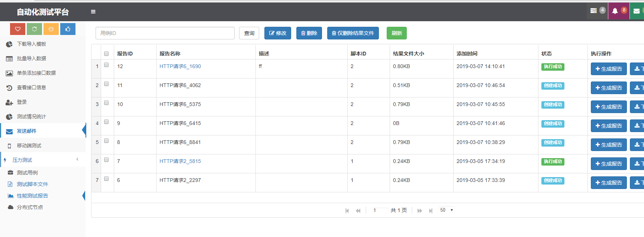Screen dimensions: 644x237
Task: Click the task list icon in header
Action: coord(594,11)
